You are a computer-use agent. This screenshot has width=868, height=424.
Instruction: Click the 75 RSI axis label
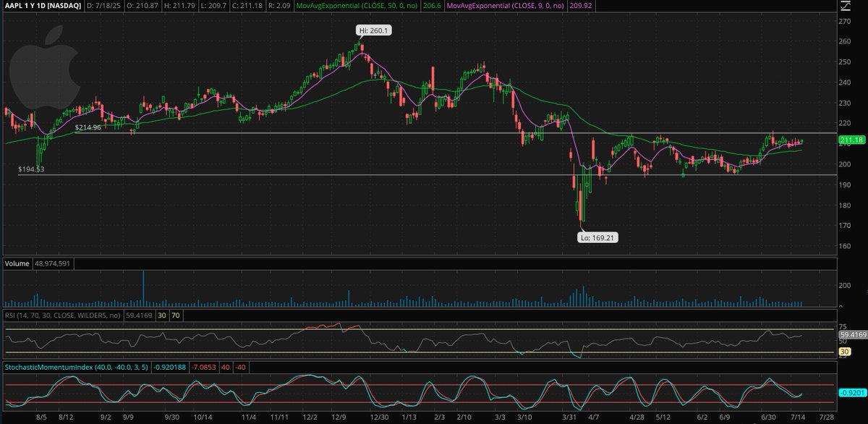tap(842, 327)
